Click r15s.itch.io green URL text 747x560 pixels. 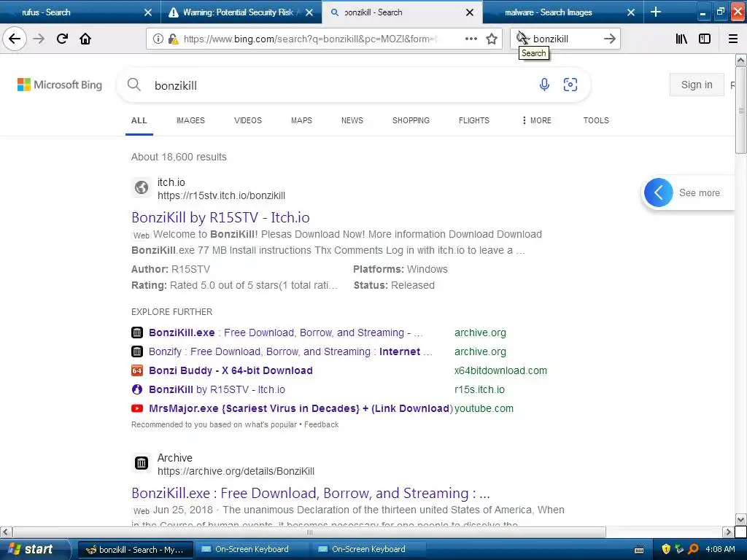tap(479, 389)
